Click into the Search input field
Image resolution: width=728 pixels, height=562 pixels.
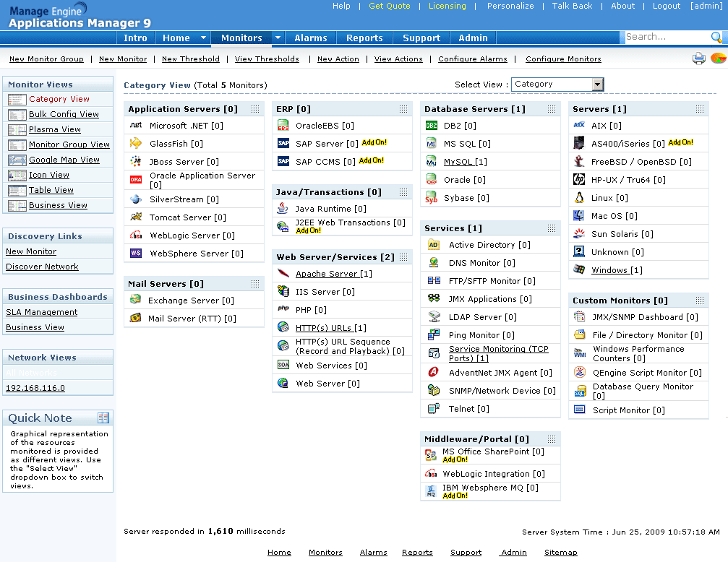tap(667, 37)
